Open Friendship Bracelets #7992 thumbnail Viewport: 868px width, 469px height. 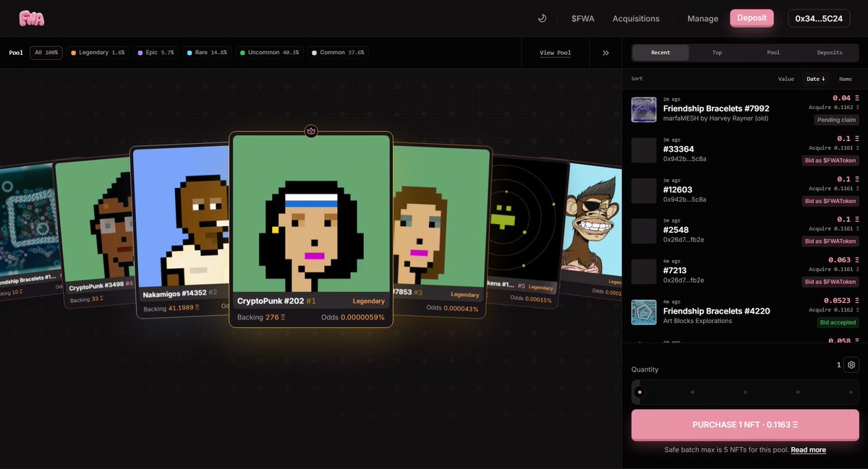coord(644,110)
